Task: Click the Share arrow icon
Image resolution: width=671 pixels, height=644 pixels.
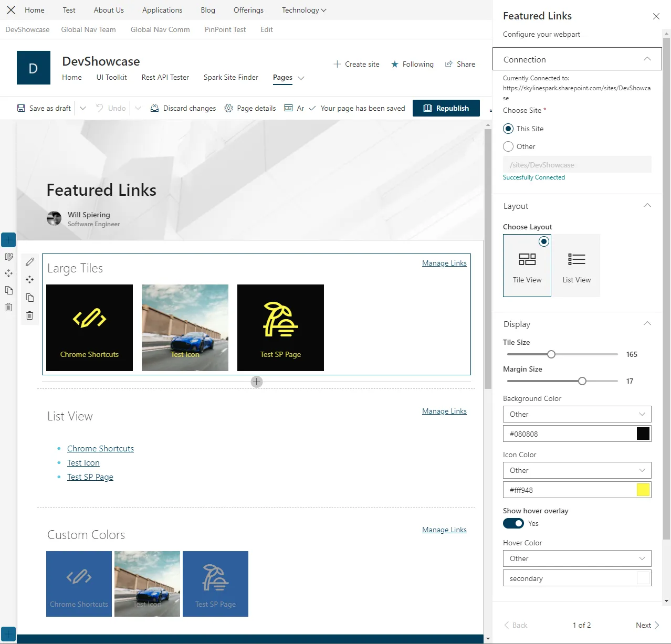Action: (x=449, y=64)
